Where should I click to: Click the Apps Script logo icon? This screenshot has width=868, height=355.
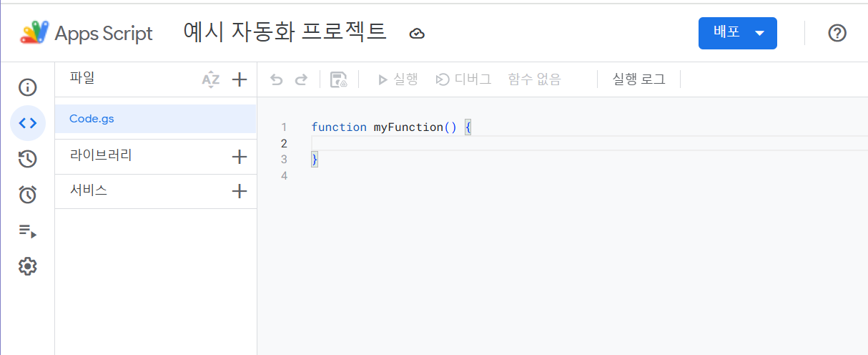(x=34, y=33)
